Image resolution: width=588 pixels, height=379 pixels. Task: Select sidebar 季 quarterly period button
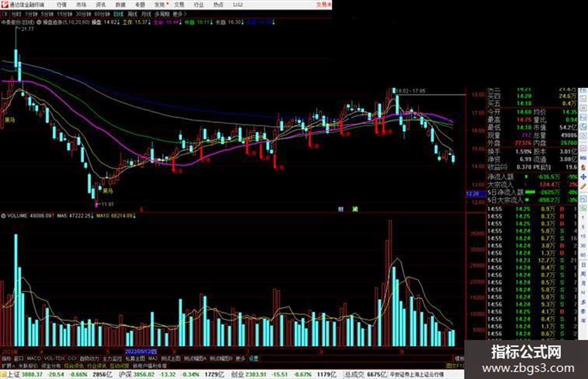583,311
